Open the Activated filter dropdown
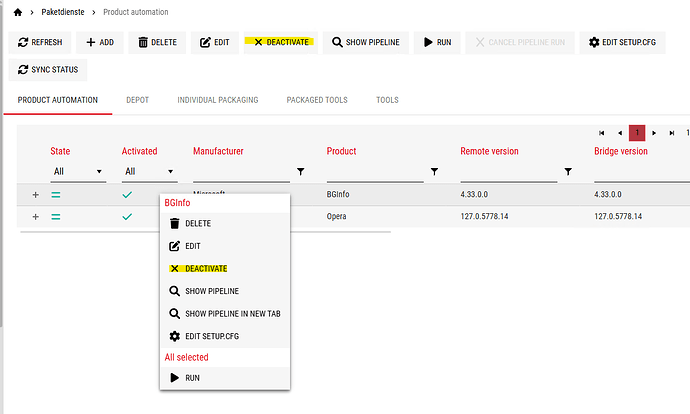 (149, 172)
